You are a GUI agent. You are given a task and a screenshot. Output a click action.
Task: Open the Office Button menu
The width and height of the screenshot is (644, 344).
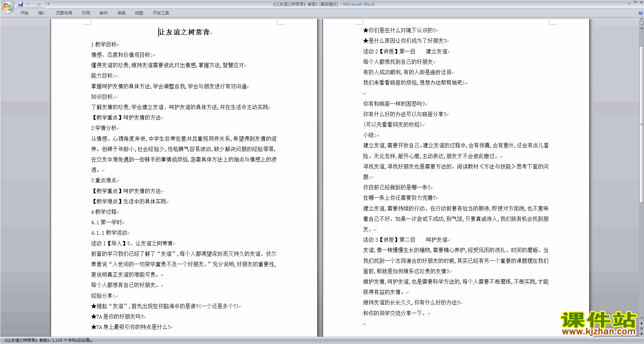7,7
